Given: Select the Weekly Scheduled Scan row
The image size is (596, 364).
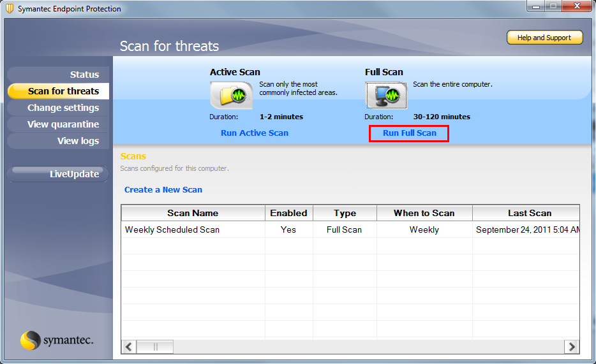Looking at the screenshot, I should click(x=350, y=229).
